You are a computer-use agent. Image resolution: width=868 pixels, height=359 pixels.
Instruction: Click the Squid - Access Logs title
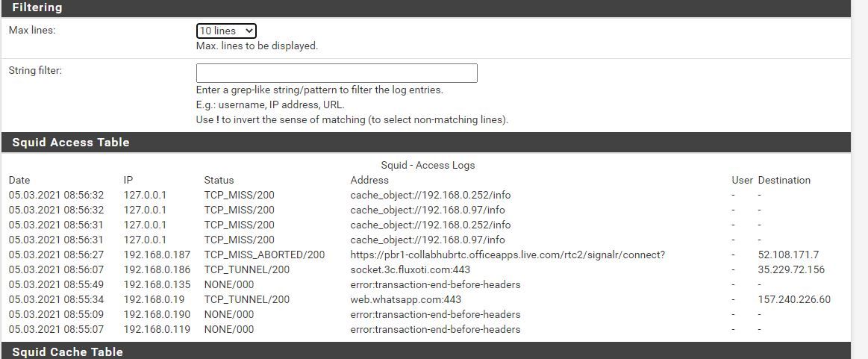pos(428,165)
